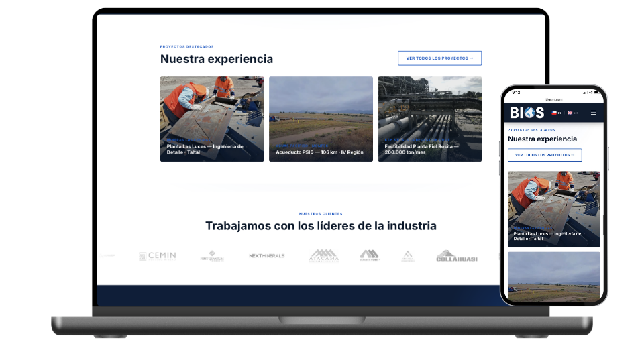The height and width of the screenshot is (346, 644).
Task: Click the BIOS globe logo on the phone
Action: click(x=527, y=113)
